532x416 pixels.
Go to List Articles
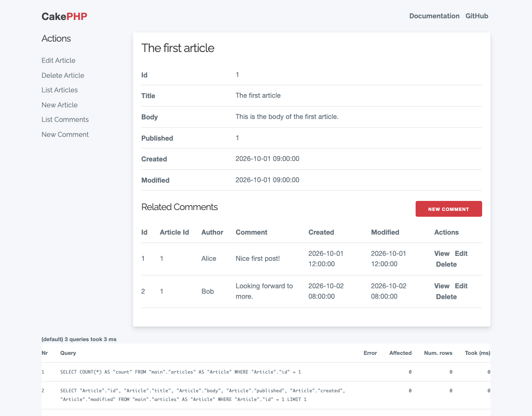pyautogui.click(x=59, y=90)
